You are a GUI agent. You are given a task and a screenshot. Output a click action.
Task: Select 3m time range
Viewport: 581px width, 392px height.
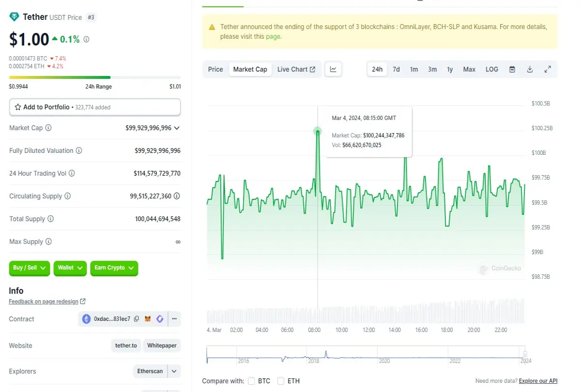(432, 69)
